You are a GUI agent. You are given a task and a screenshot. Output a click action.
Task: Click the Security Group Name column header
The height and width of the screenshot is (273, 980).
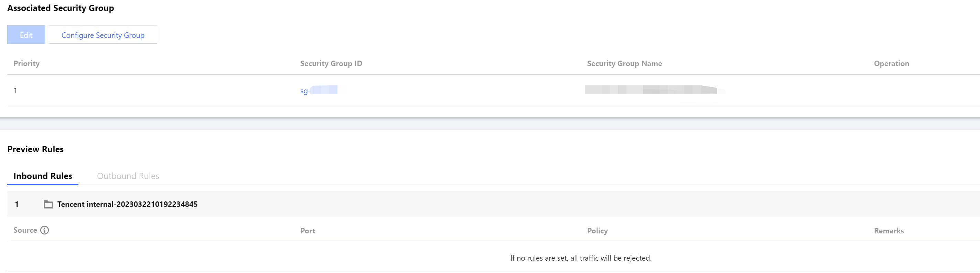click(x=624, y=64)
